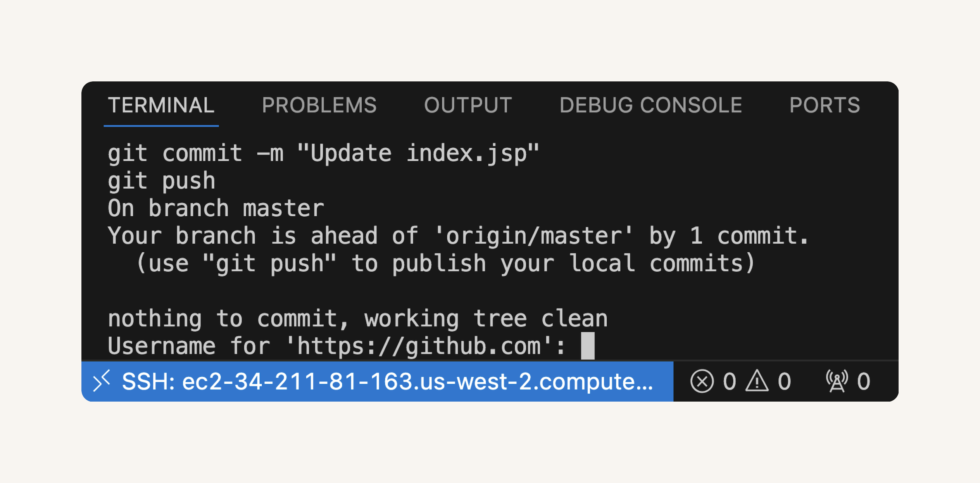Click the "On branch master" output line

point(216,209)
